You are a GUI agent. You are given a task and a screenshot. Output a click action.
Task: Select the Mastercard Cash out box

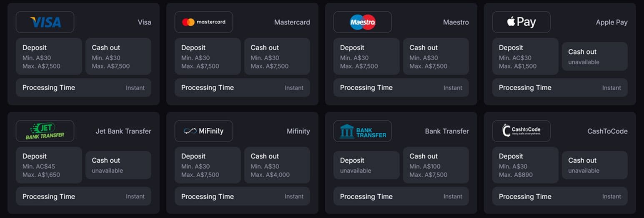click(x=277, y=57)
